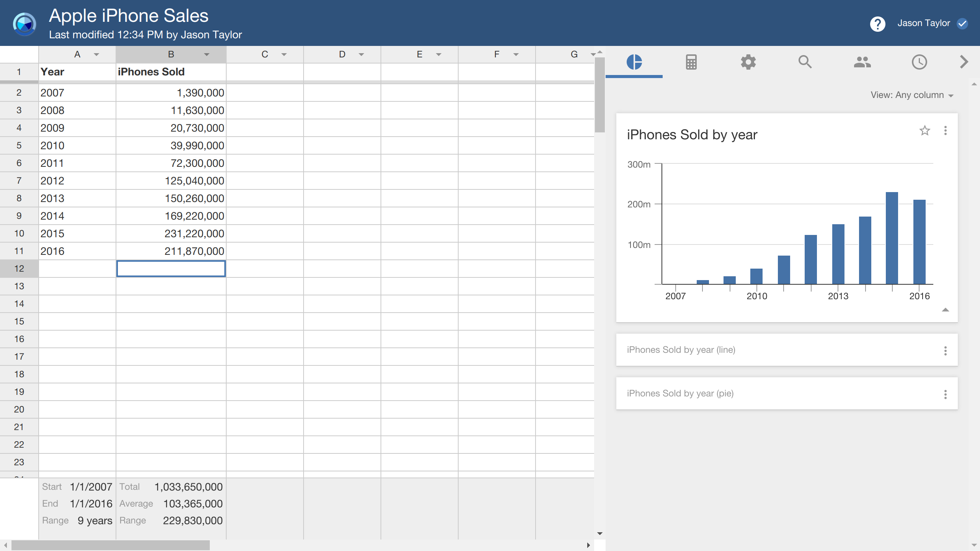The width and height of the screenshot is (980, 551).
Task: Click the app logo icon
Action: (24, 24)
